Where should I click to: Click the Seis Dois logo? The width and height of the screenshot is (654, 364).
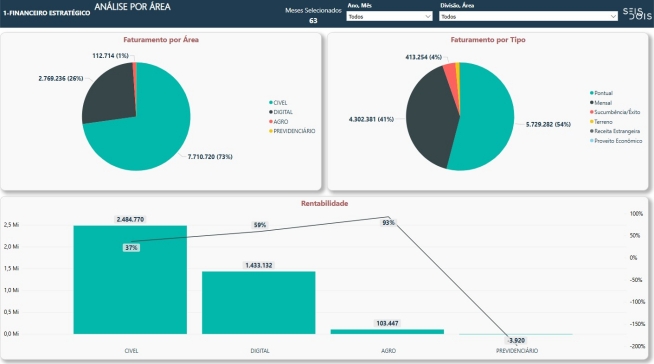pos(637,13)
